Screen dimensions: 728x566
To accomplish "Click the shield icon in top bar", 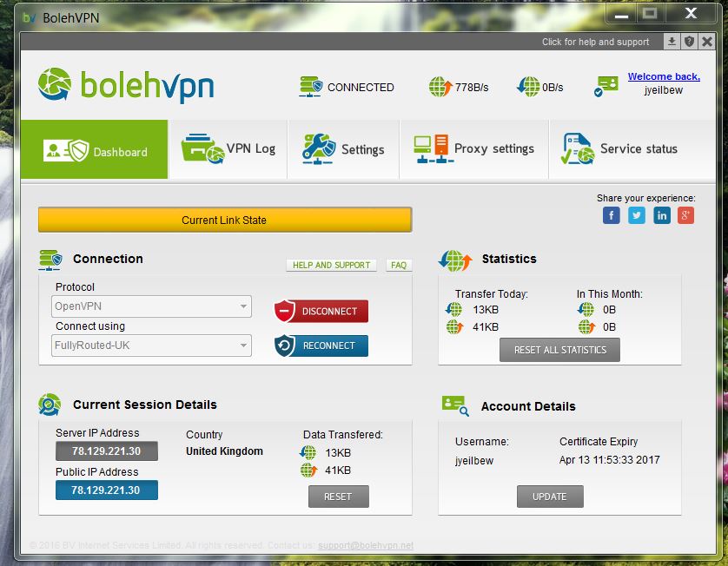I will pos(689,42).
